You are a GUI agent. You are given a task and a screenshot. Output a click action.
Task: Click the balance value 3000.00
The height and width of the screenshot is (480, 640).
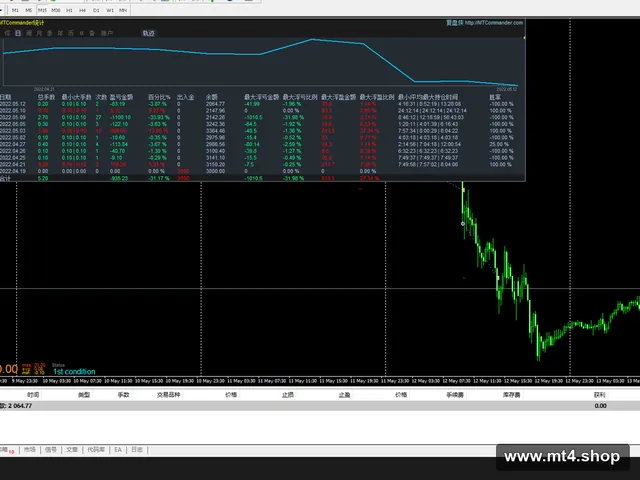(215, 171)
